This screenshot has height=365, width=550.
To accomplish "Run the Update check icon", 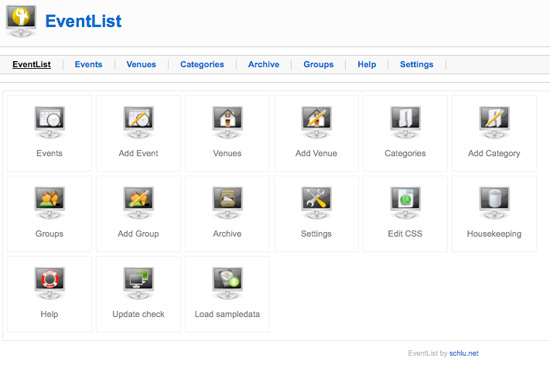I will pyautogui.click(x=139, y=283).
